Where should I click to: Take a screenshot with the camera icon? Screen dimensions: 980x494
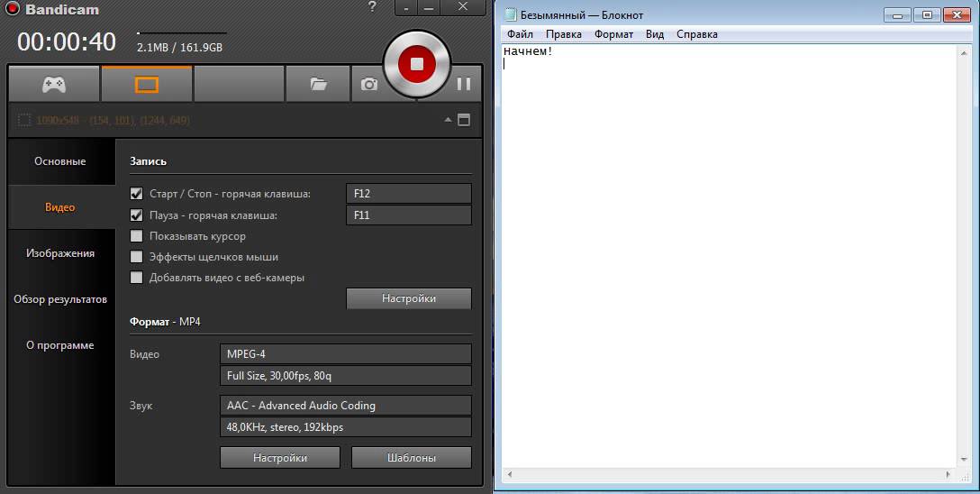click(x=368, y=84)
